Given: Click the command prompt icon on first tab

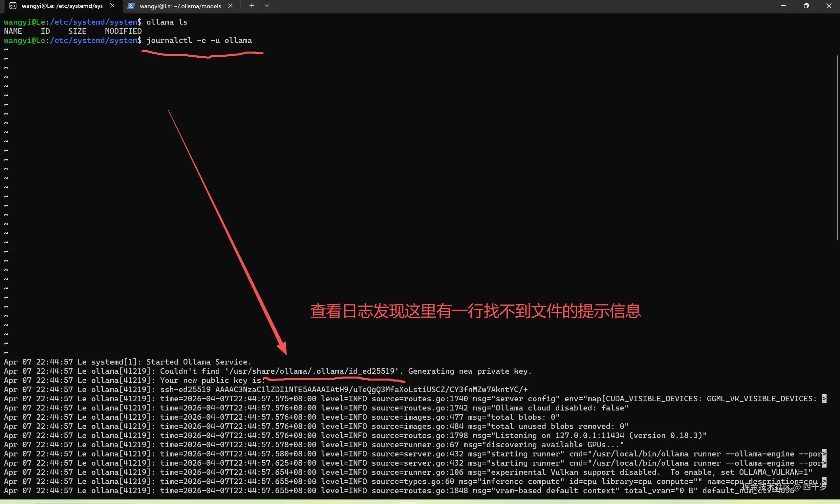Looking at the screenshot, I should 13,6.
